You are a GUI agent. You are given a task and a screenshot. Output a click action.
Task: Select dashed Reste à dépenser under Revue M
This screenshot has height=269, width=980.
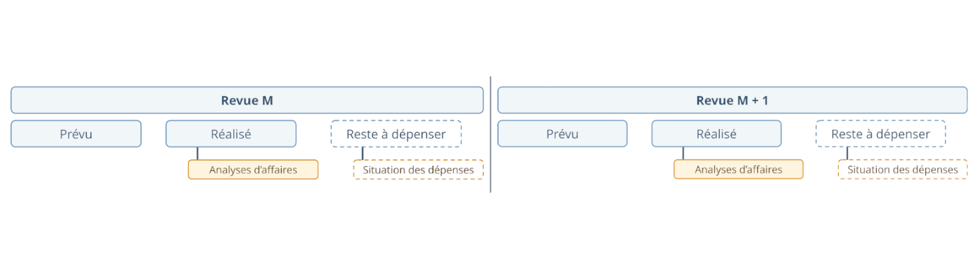[x=396, y=134]
